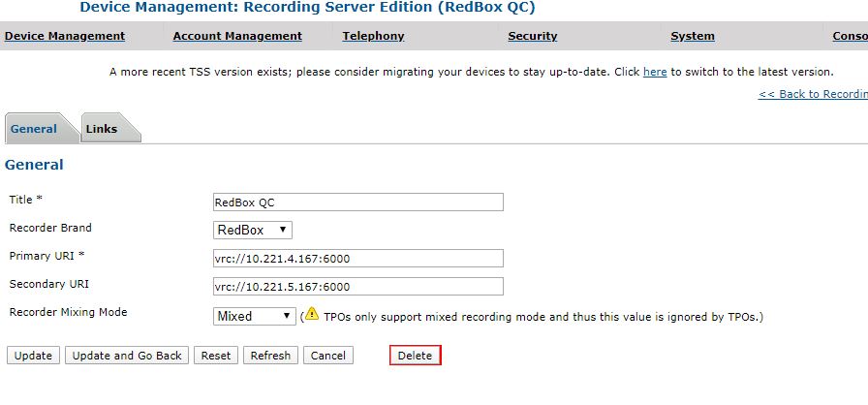Viewport: 868px width, 405px height.
Task: Open the Security menu
Action: 533,36
